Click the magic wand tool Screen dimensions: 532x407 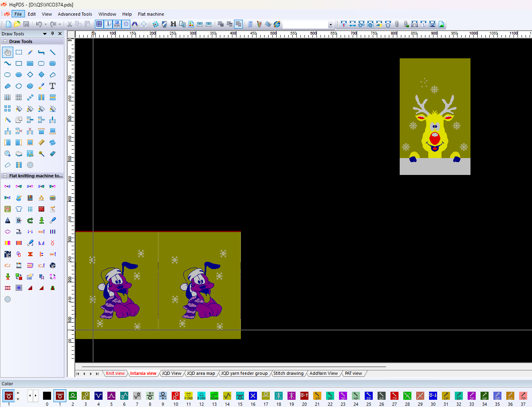coord(41,154)
